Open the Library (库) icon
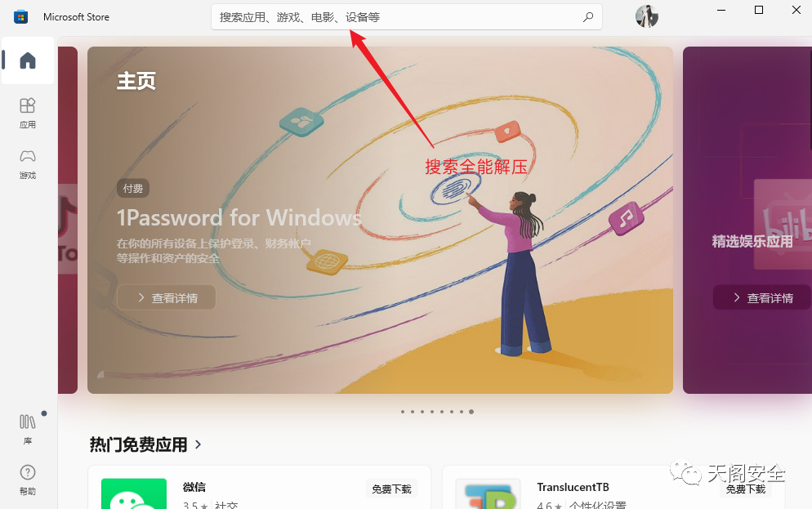 click(x=28, y=429)
